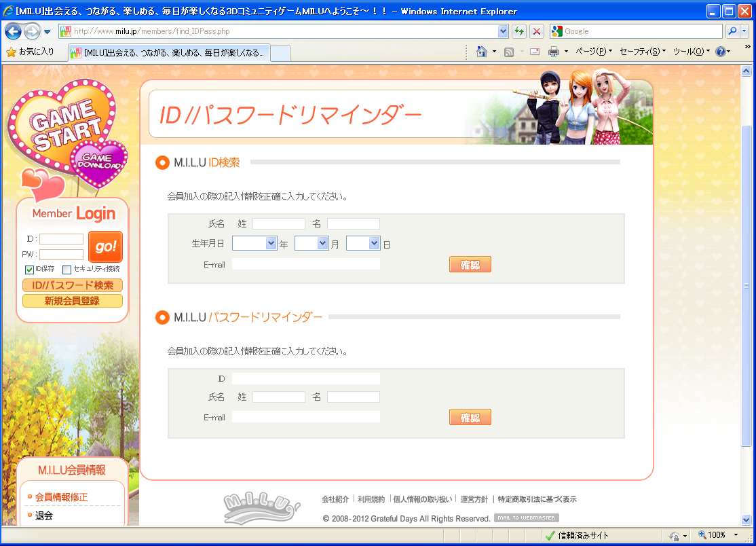Click the E-mail field under ID検索
756x546 pixels.
pos(306,264)
